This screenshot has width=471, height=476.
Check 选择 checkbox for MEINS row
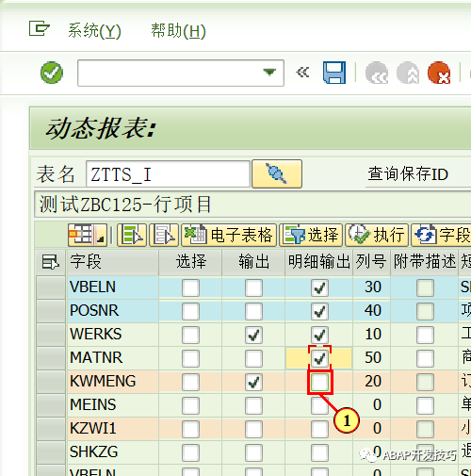[190, 405]
